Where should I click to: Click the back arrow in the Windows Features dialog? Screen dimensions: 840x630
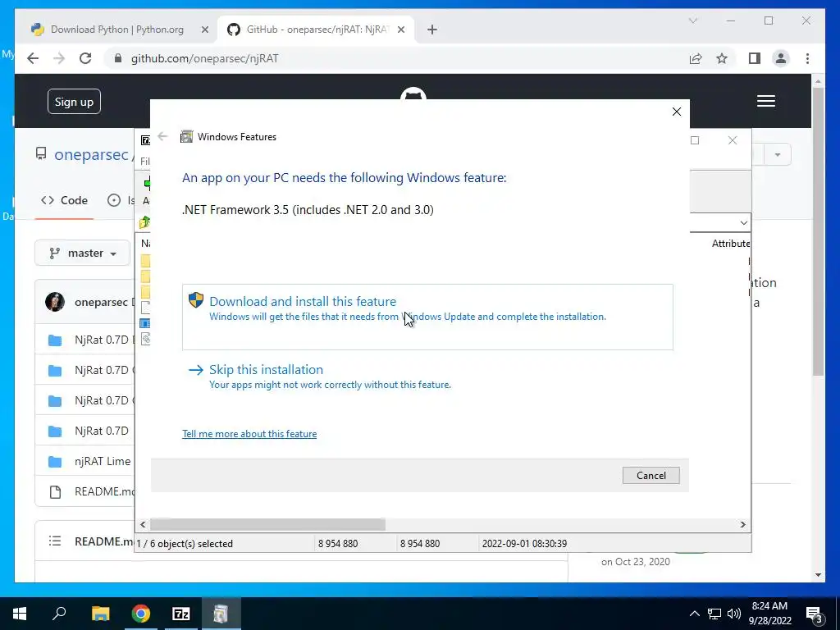click(x=163, y=137)
